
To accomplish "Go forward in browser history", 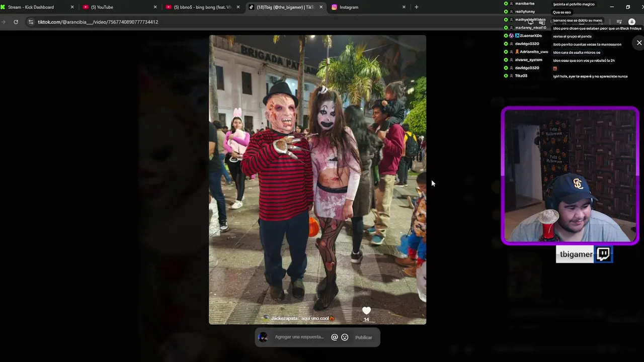I will [x=4, y=22].
